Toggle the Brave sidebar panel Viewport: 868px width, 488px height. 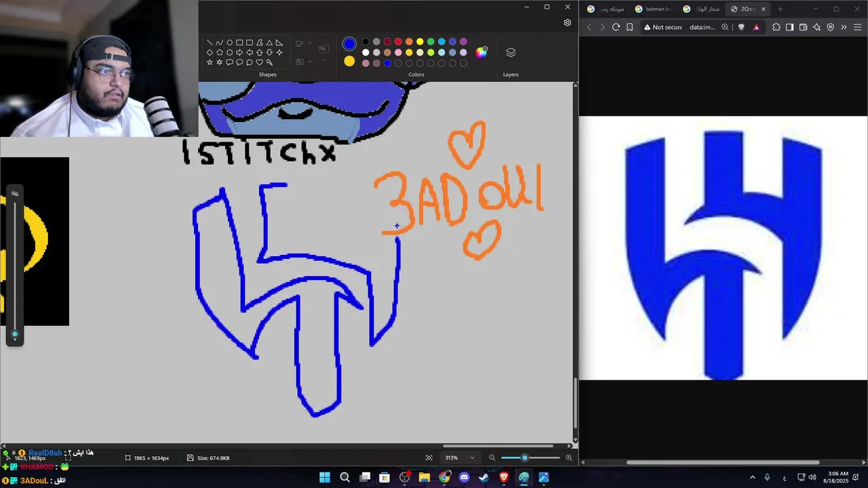tap(789, 27)
